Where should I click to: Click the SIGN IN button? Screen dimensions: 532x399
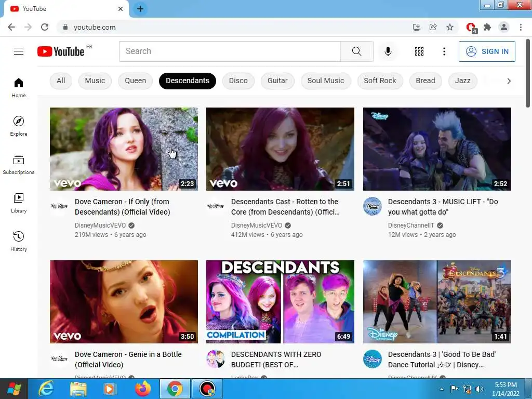coord(487,51)
